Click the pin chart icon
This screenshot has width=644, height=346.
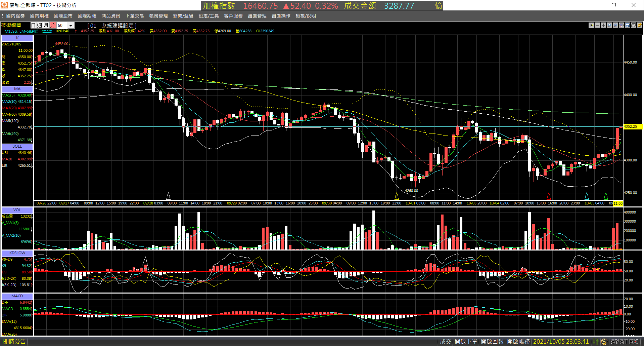click(591, 25)
